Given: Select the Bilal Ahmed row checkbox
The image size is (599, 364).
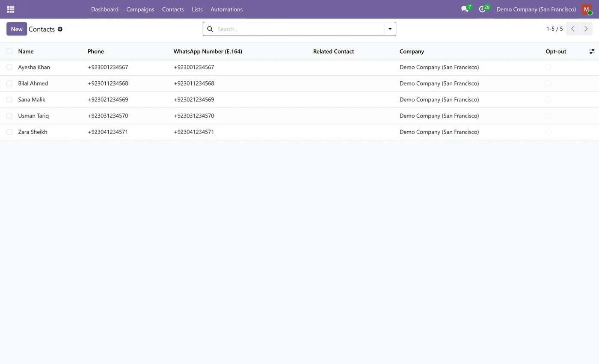Looking at the screenshot, I should [x=9, y=83].
